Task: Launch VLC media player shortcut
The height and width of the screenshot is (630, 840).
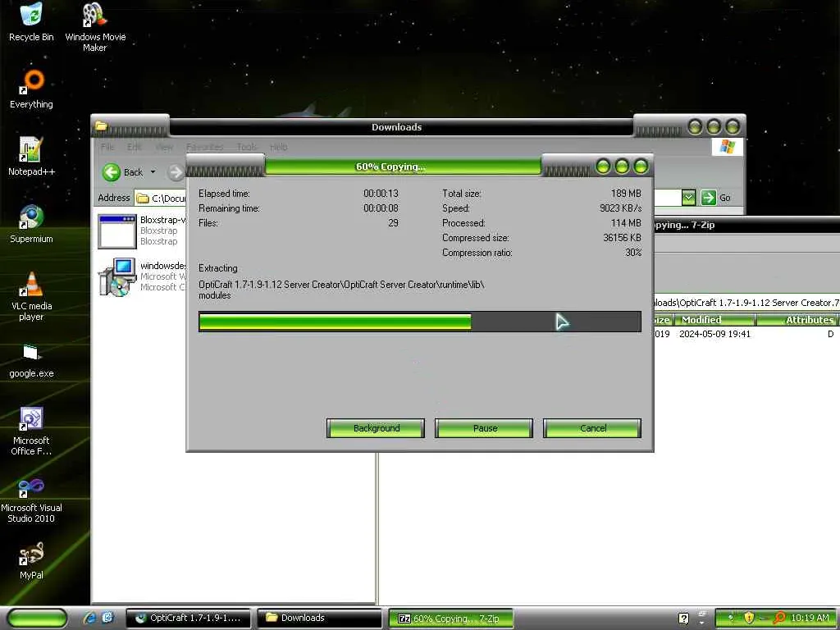Action: coord(31,296)
